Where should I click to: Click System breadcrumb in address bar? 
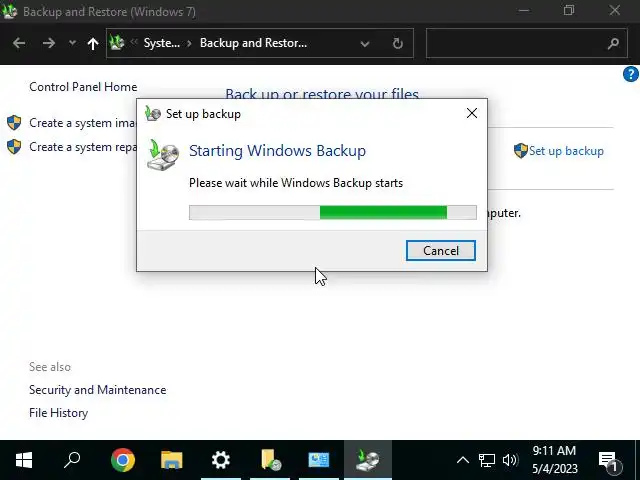click(x=162, y=43)
